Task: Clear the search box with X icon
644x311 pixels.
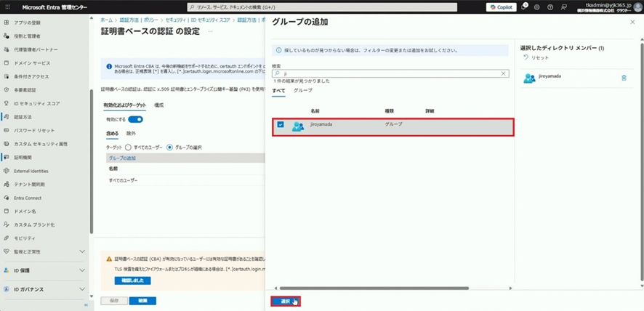Action: click(503, 73)
